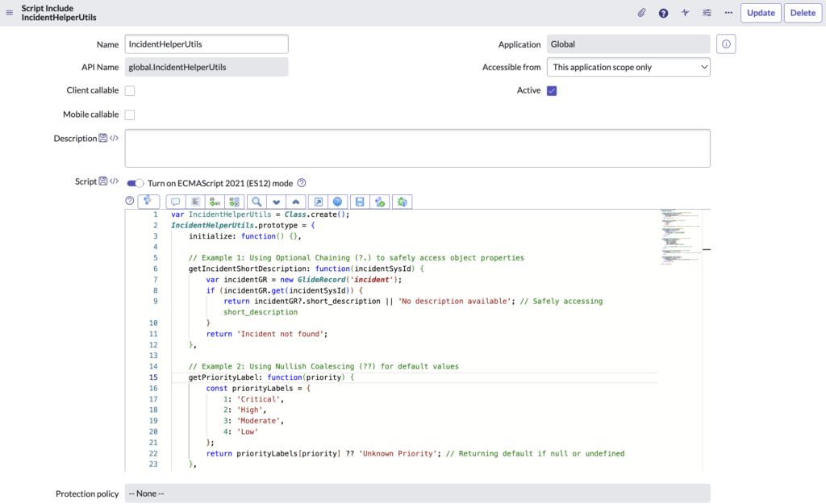Click the save floppy disk icon in editor
826x504 pixels.
coord(360,202)
